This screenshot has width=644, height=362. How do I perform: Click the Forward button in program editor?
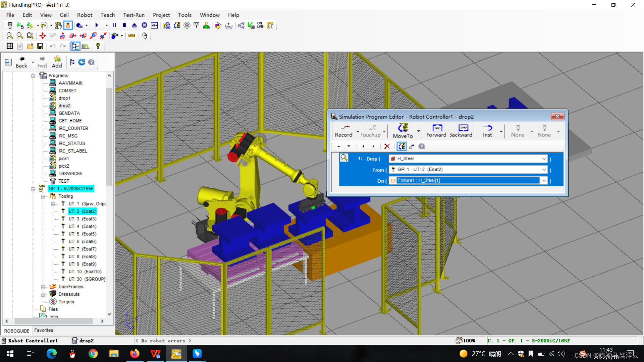click(x=436, y=131)
